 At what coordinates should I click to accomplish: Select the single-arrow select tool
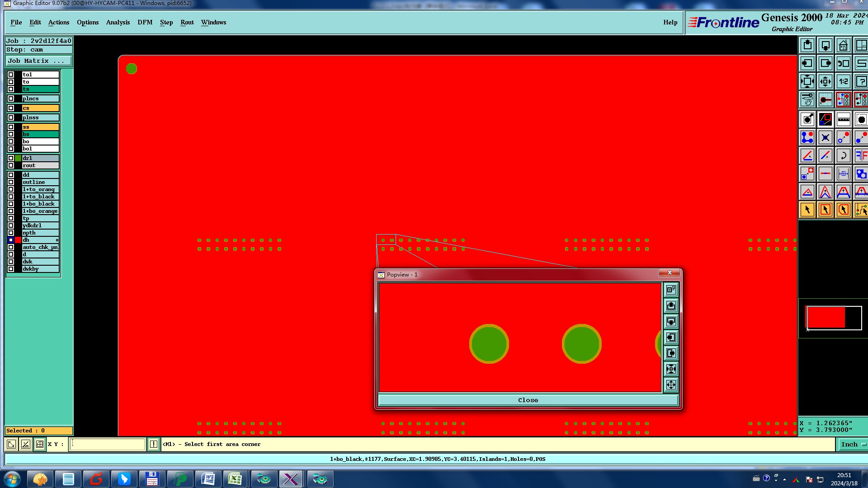[807, 210]
